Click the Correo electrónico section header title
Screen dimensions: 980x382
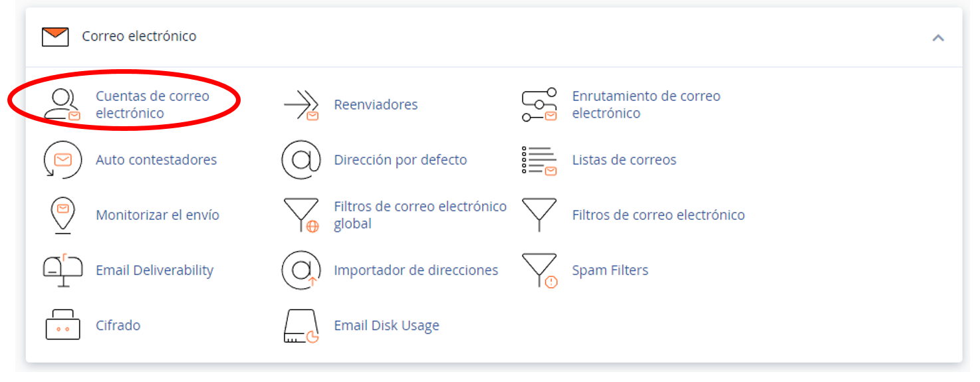click(x=139, y=37)
